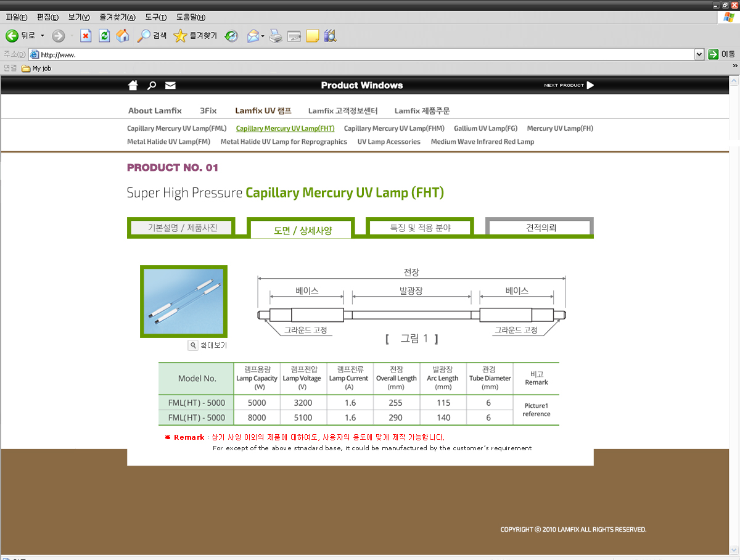The width and height of the screenshot is (740, 560).
Task: Open the Mail toolbar dropdown arrow
Action: coord(263,36)
